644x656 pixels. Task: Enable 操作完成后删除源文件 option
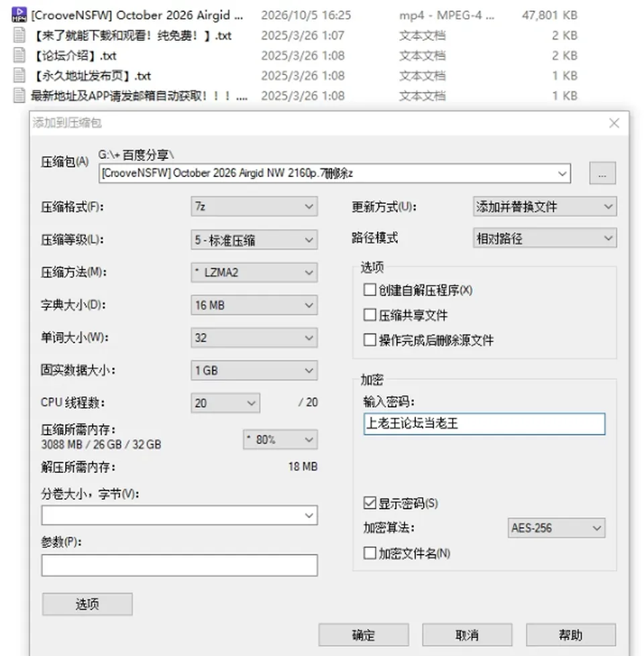(370, 339)
